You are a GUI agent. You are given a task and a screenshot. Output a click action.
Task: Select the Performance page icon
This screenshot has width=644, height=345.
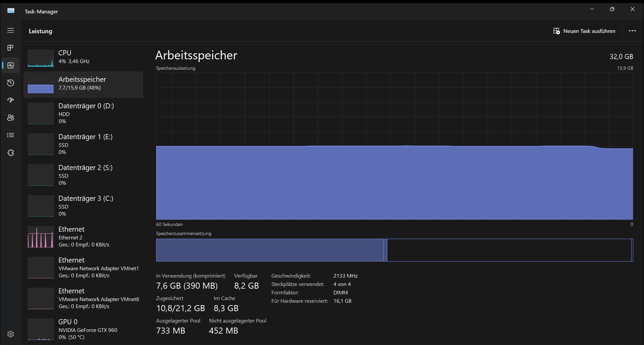pos(11,65)
